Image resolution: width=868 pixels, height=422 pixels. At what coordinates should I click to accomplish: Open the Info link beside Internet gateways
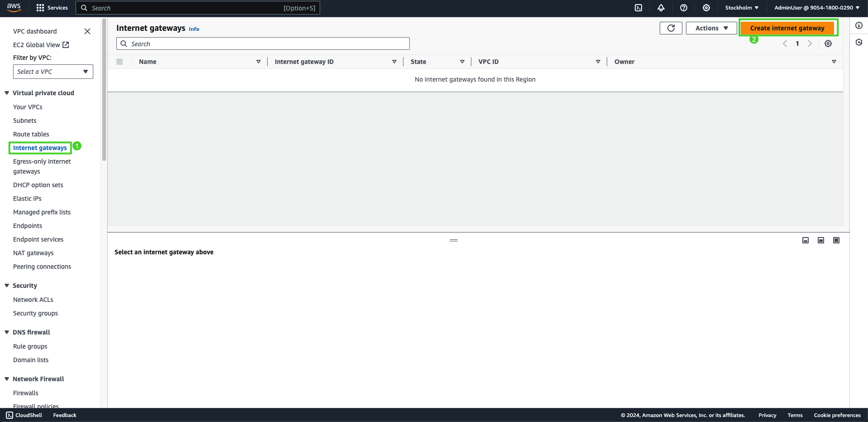194,29
